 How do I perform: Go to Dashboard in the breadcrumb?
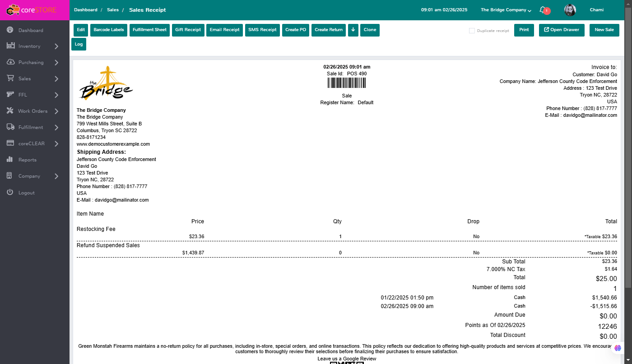(x=86, y=10)
